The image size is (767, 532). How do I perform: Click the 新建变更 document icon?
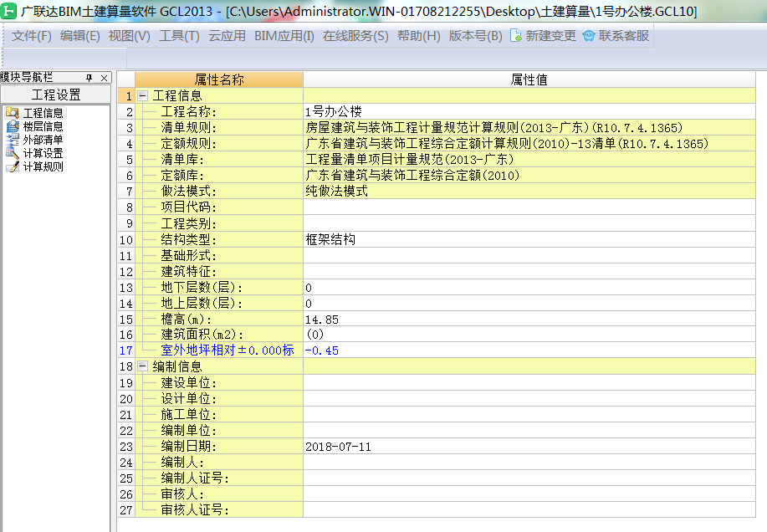tap(515, 36)
